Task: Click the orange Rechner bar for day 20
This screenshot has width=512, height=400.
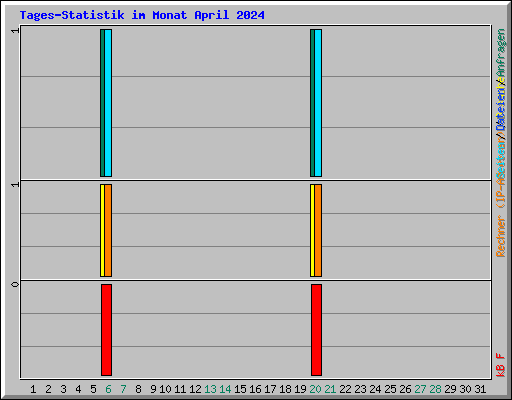Action: pos(318,230)
